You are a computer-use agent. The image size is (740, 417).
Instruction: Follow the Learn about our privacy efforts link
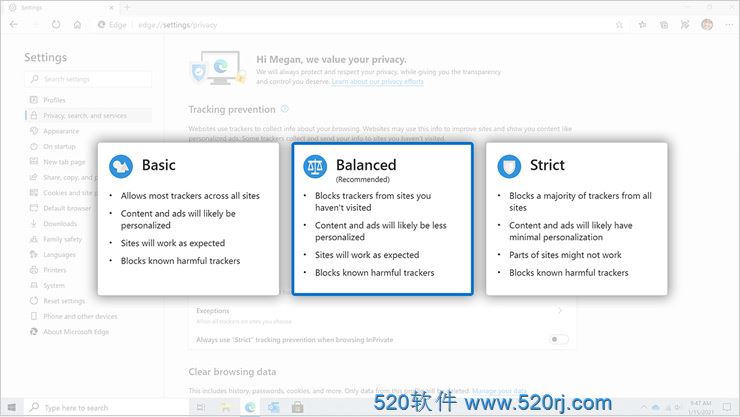pyautogui.click(x=378, y=82)
